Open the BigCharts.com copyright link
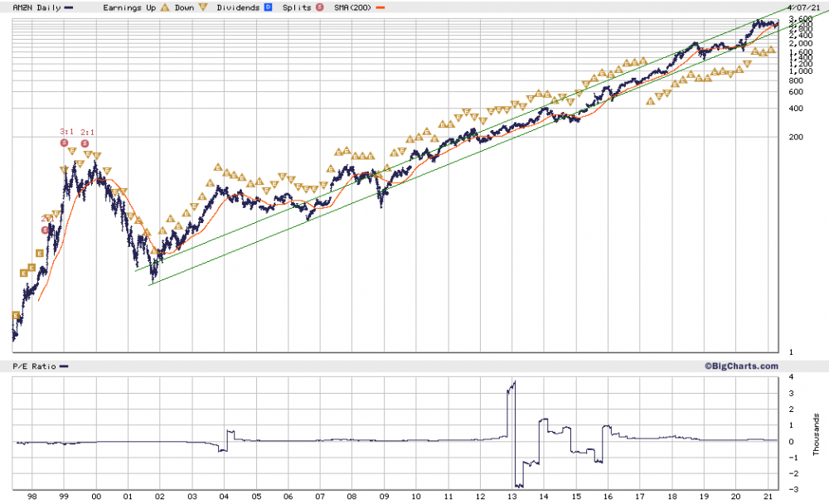The image size is (829, 504). pyautogui.click(x=740, y=366)
